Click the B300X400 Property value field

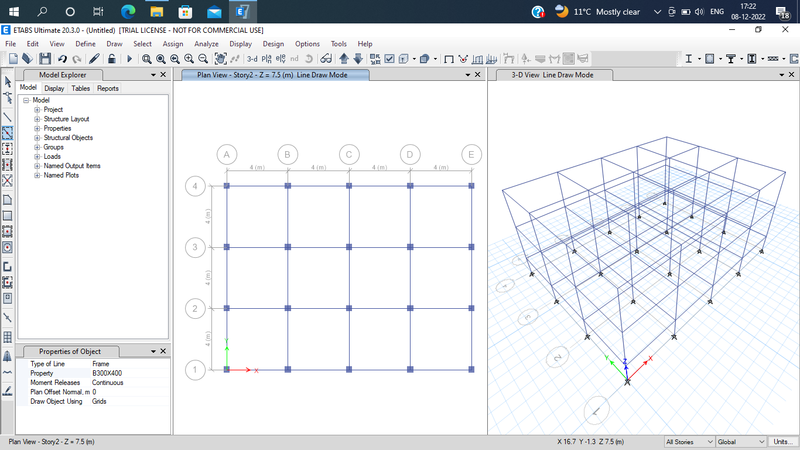tap(130, 373)
